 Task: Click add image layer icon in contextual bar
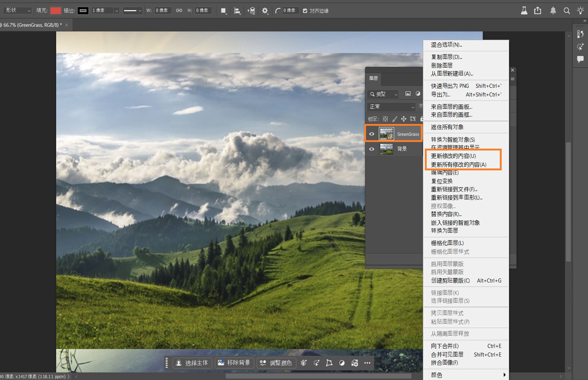pyautogui.click(x=355, y=363)
